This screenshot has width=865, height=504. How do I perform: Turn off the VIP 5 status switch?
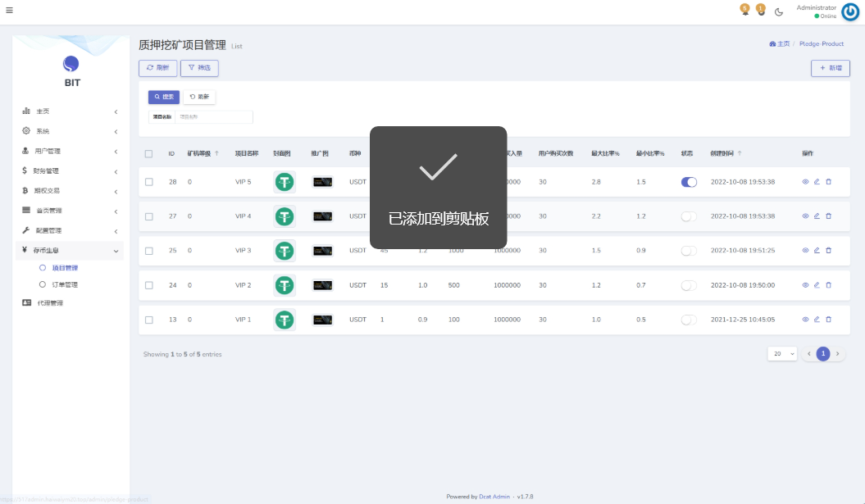click(x=689, y=182)
